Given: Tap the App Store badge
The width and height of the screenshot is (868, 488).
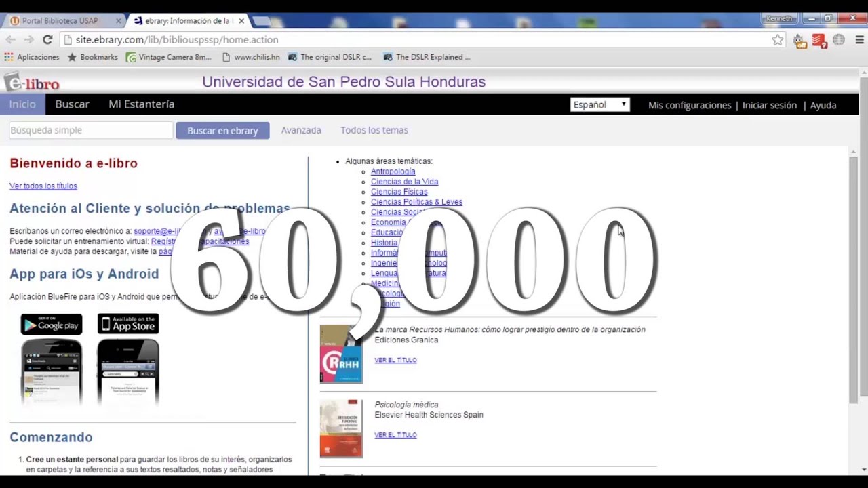Looking at the screenshot, I should point(128,324).
